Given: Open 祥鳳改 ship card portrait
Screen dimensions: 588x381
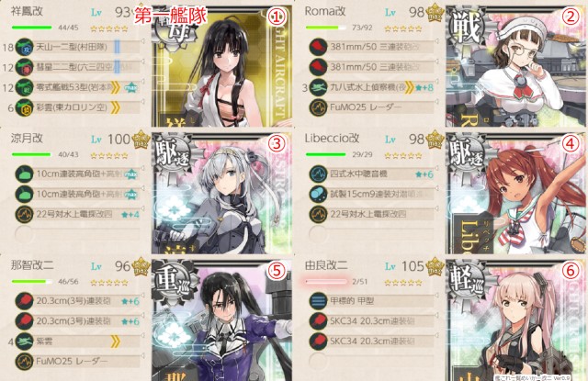Looking at the screenshot, I should (x=221, y=66).
